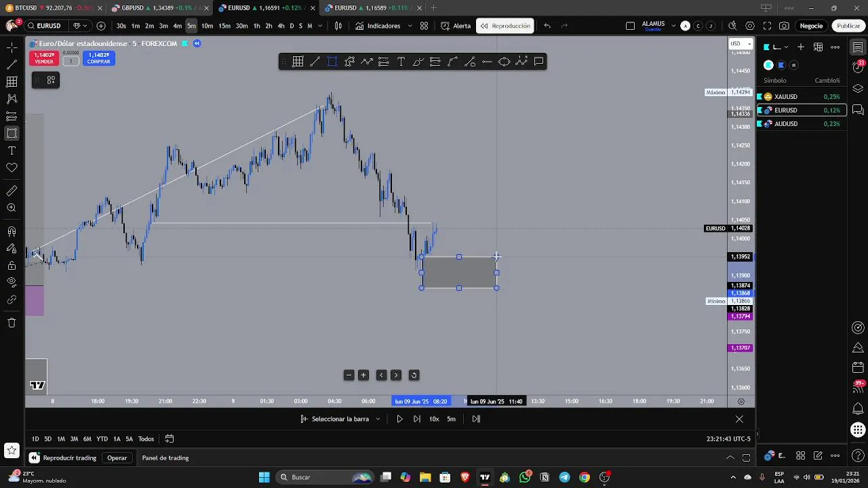868x488 pixels.
Task: Select the text tool in left sidebar
Action: click(12, 150)
